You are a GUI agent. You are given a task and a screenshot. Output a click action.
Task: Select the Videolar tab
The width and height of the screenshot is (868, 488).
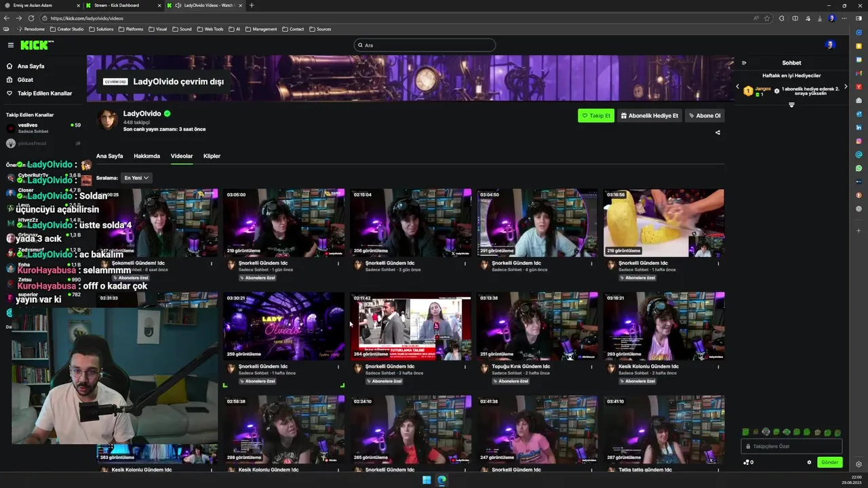(182, 156)
